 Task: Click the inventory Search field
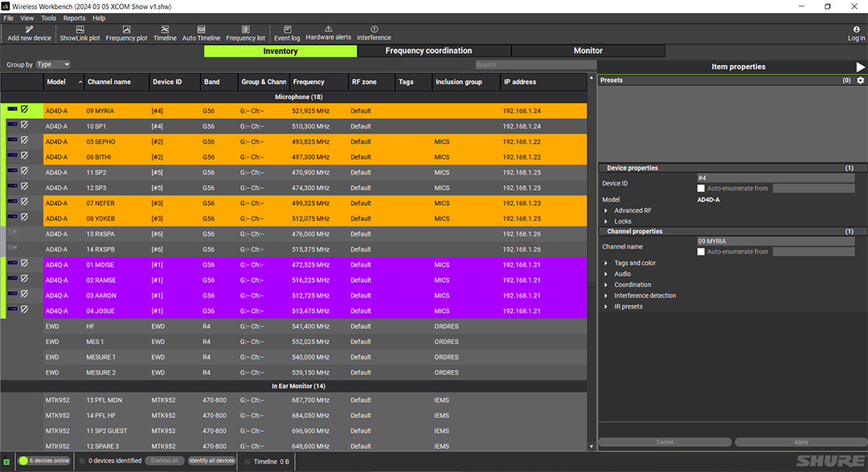pos(535,65)
